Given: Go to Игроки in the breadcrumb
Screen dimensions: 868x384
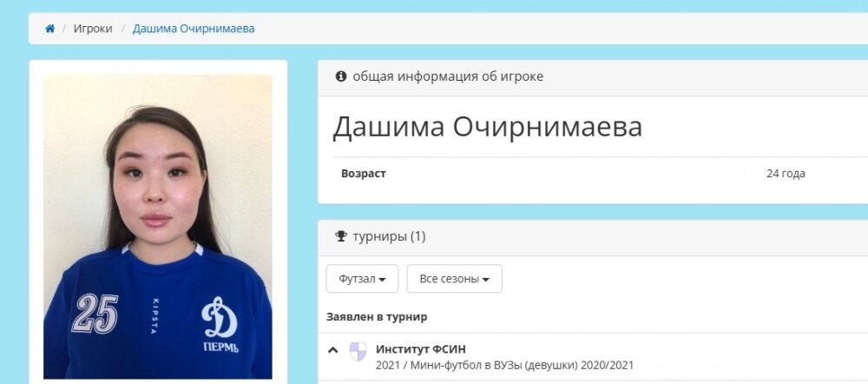Looking at the screenshot, I should [93, 29].
